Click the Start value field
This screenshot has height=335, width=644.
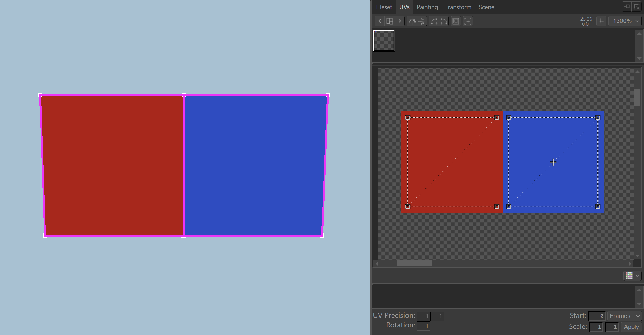point(597,316)
